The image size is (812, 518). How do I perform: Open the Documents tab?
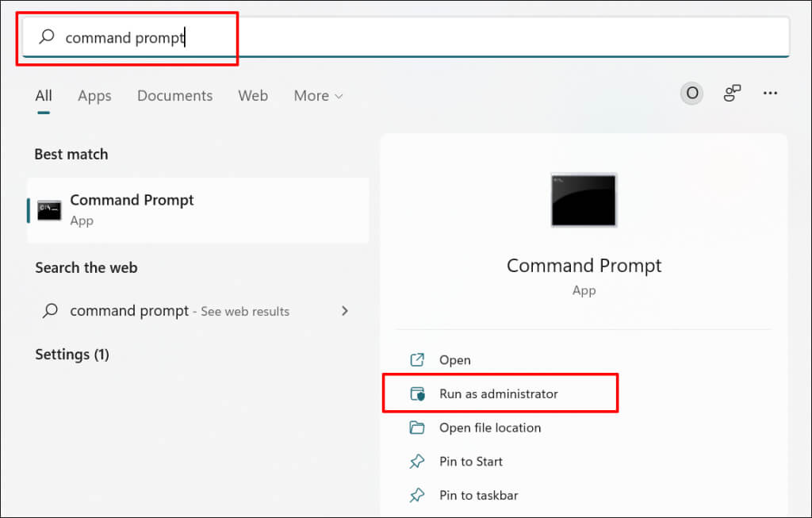[175, 96]
